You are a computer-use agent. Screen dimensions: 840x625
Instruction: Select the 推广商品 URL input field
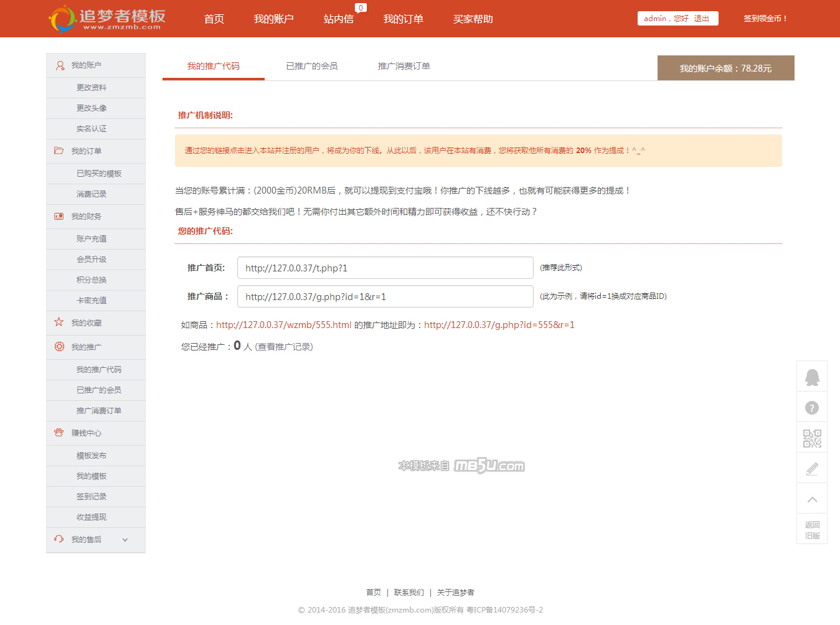pos(385,296)
